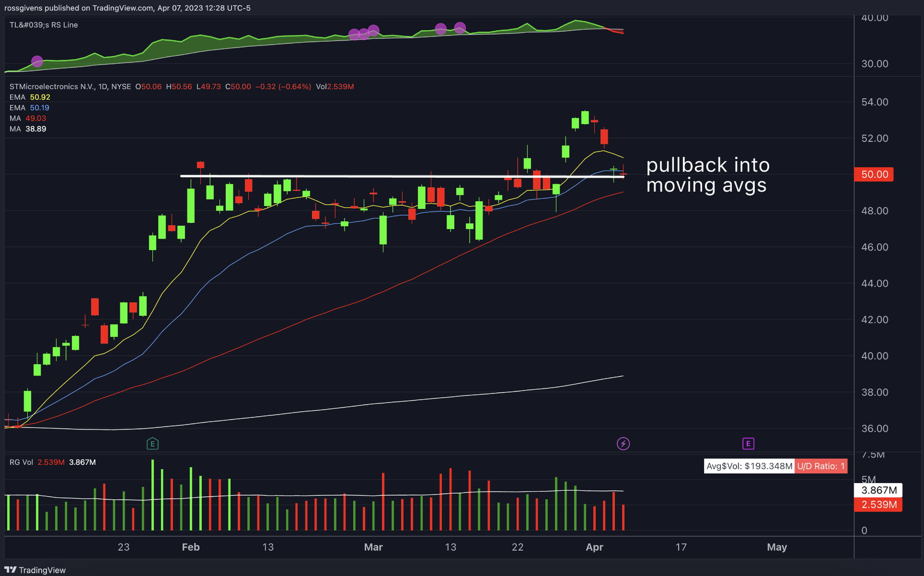Click the red 2.539M volume label

point(878,505)
